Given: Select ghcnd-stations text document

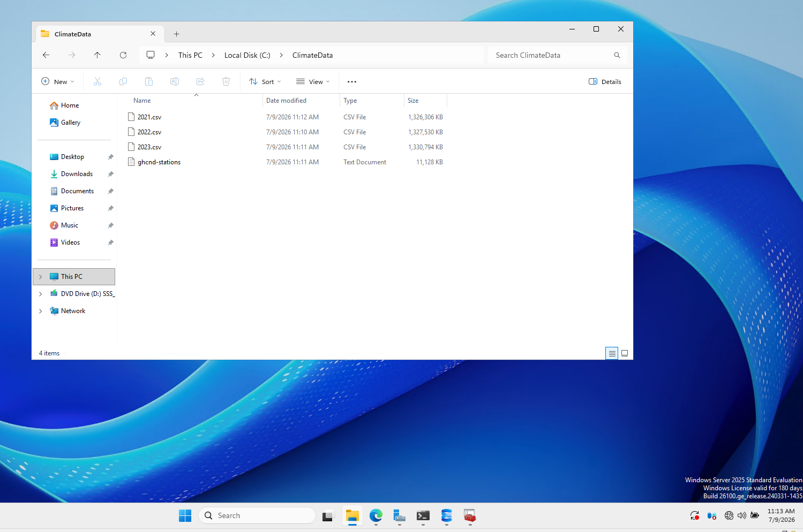Looking at the screenshot, I should click(x=159, y=162).
